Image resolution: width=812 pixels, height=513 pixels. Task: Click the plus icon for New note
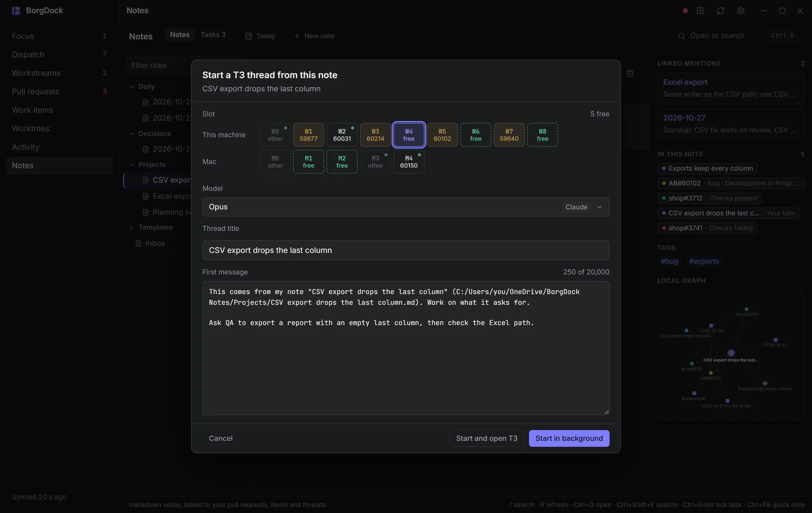(297, 36)
